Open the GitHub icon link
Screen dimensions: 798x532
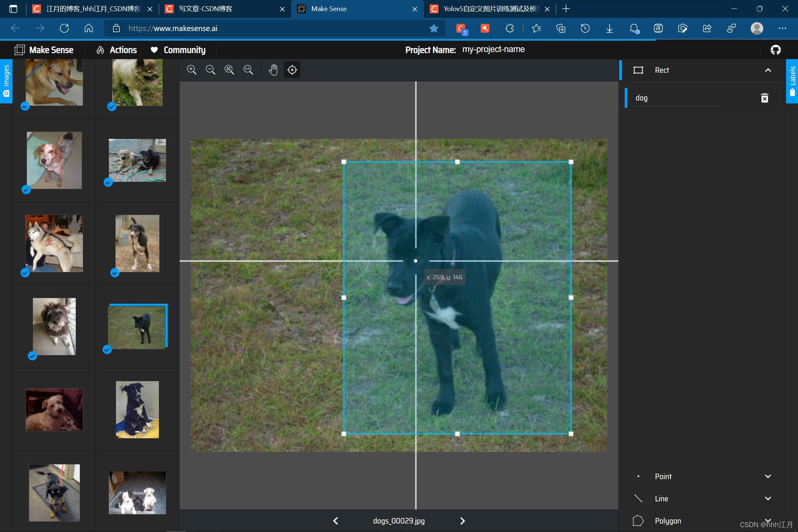coord(775,50)
